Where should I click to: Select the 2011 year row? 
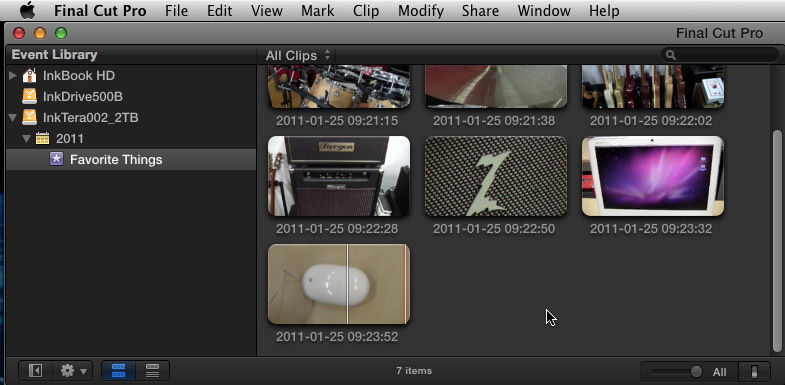(x=131, y=139)
